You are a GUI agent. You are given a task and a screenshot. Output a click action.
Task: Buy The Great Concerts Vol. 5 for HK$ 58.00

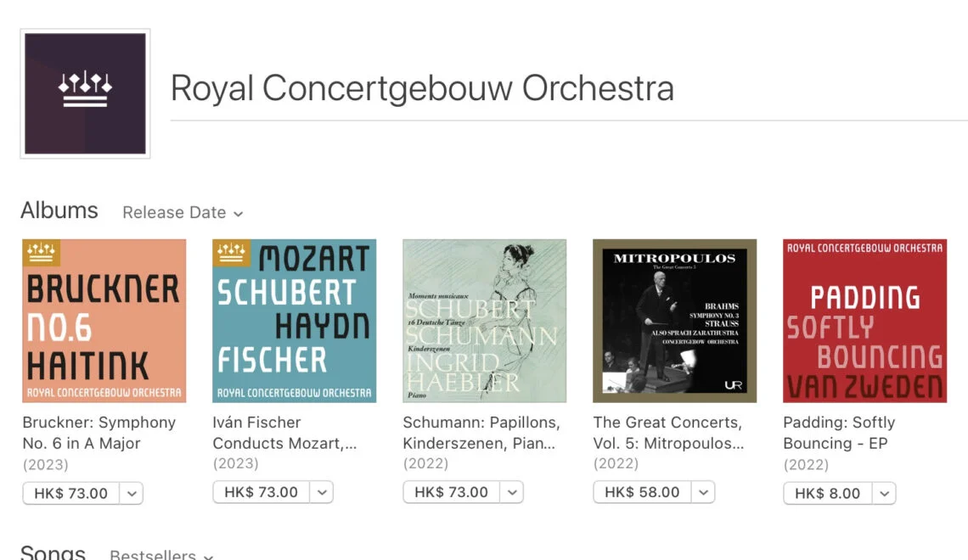(x=642, y=492)
